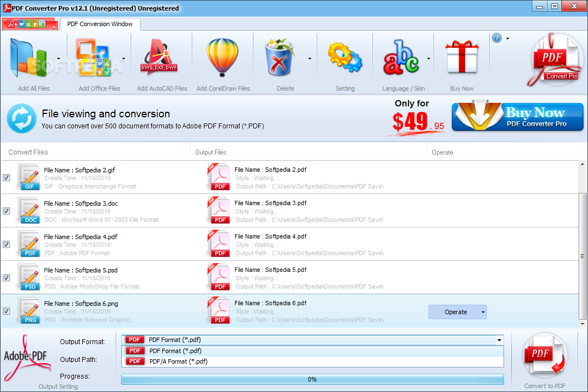Image resolution: width=588 pixels, height=392 pixels.
Task: Click the Delete recycle bin icon
Action: [280, 57]
